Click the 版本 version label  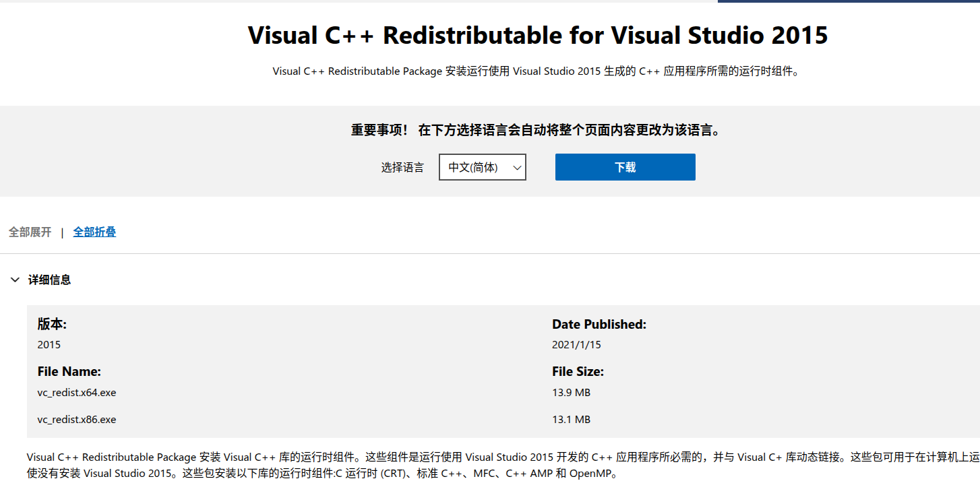tap(52, 324)
